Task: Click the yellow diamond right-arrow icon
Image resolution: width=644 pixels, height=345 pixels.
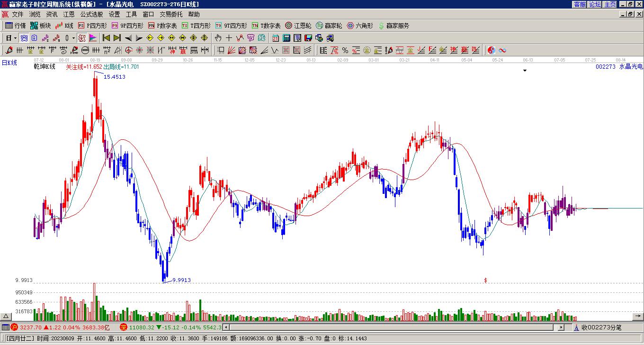Action: pos(161,38)
